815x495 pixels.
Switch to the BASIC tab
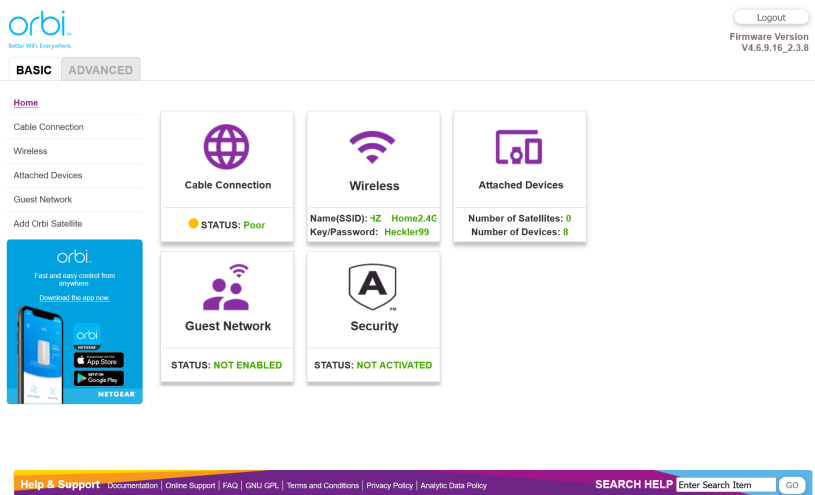point(34,70)
